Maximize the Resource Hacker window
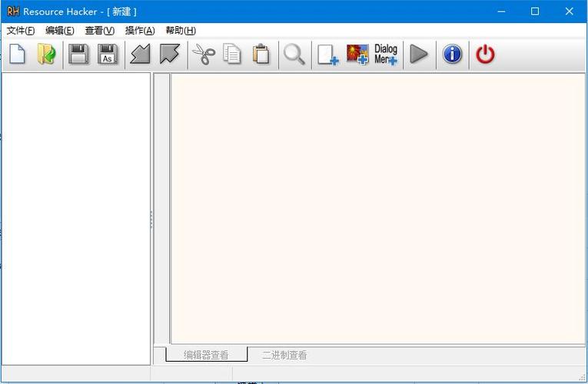Image resolution: width=588 pixels, height=384 pixels. (535, 12)
